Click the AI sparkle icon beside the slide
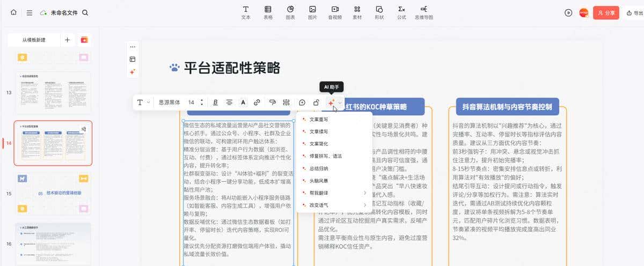The image size is (644, 266). coord(133,71)
